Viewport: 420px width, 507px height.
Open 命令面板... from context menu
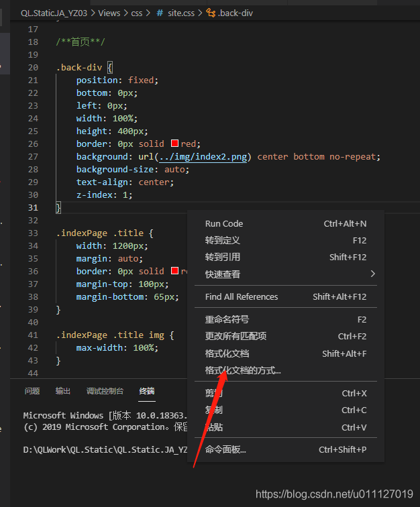coord(225,449)
